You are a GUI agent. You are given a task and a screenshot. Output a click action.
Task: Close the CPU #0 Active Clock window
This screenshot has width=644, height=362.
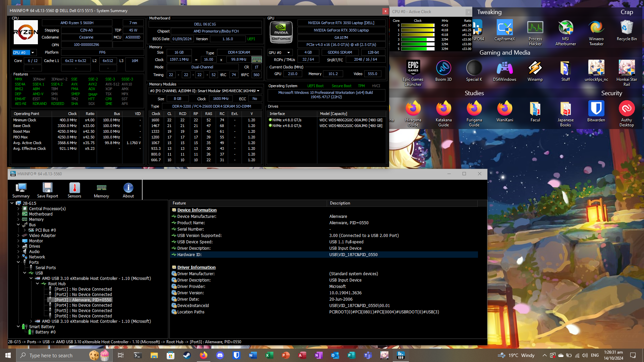point(469,12)
